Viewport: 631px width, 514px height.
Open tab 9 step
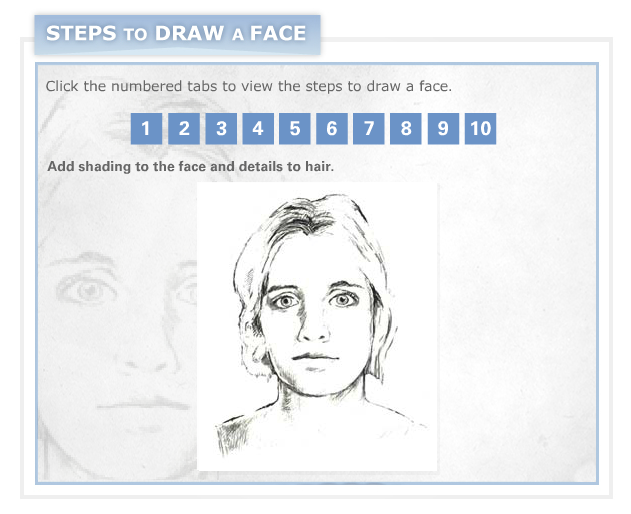click(443, 128)
